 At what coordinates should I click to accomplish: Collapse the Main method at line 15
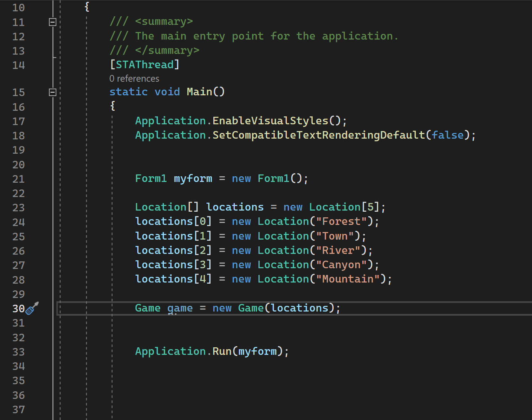point(53,92)
